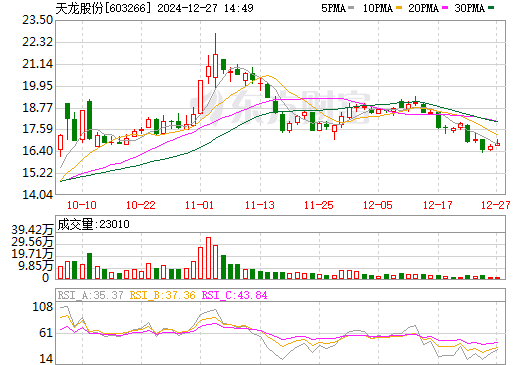Screen dimensions: 520x365
Task: Select the 20PMA legend label
Action: point(423,8)
